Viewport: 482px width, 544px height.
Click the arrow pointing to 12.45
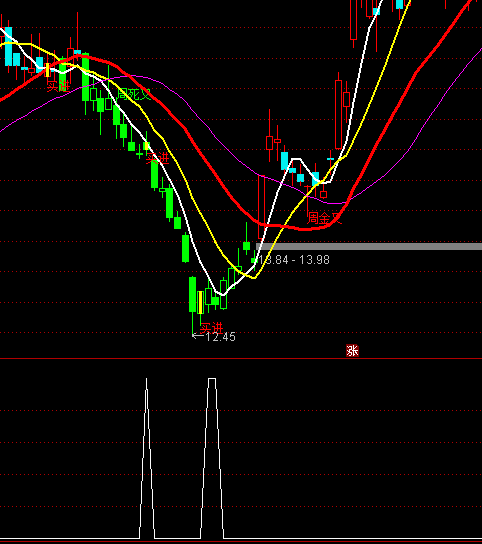[198, 335]
